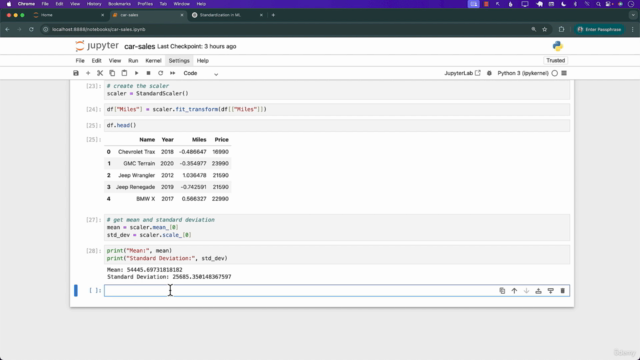Insert a cell below with plus icon
Screen dimensions: 640x360
(x=88, y=73)
